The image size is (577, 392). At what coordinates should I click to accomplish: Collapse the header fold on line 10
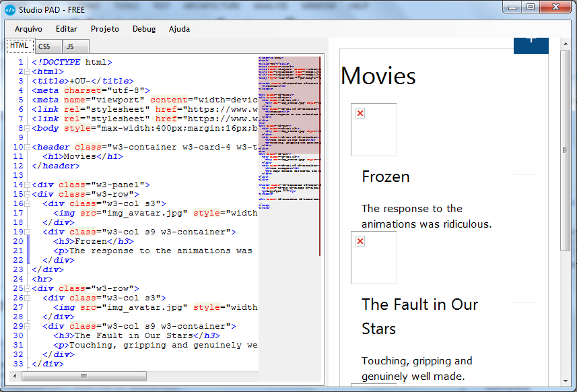coord(27,148)
